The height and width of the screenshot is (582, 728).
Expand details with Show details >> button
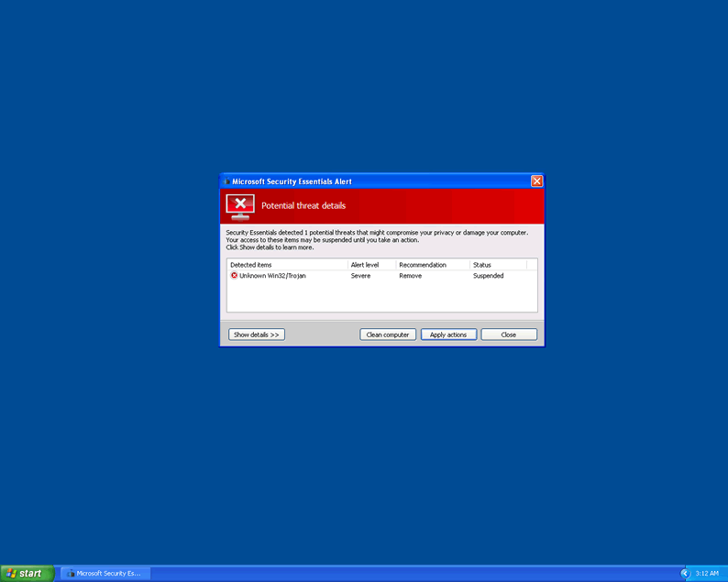point(257,335)
